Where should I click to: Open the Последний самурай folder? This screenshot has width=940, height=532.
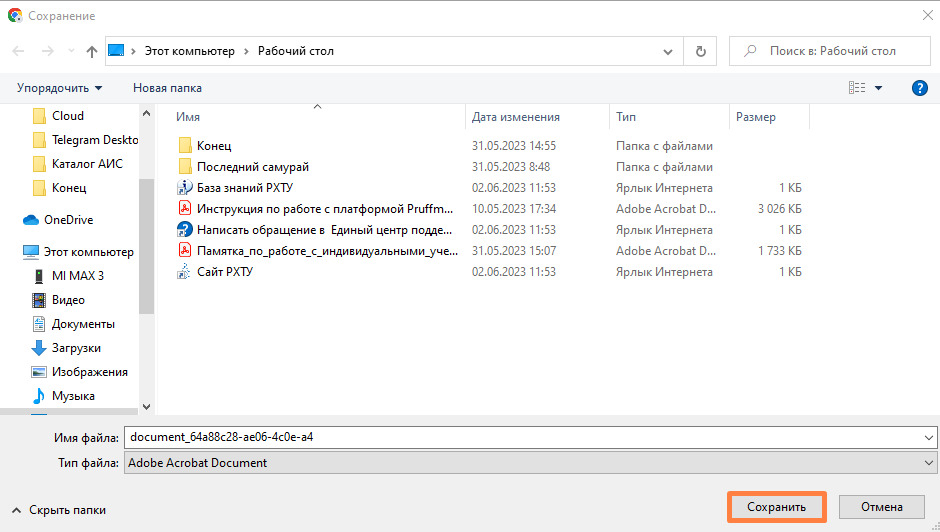252,167
